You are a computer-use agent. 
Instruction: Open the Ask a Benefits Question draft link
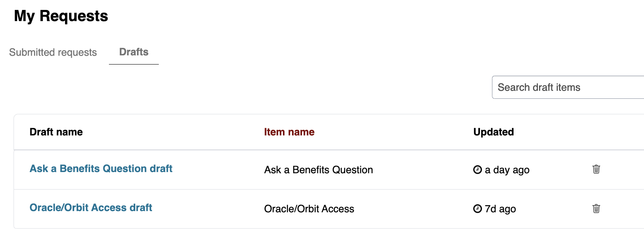point(101,168)
